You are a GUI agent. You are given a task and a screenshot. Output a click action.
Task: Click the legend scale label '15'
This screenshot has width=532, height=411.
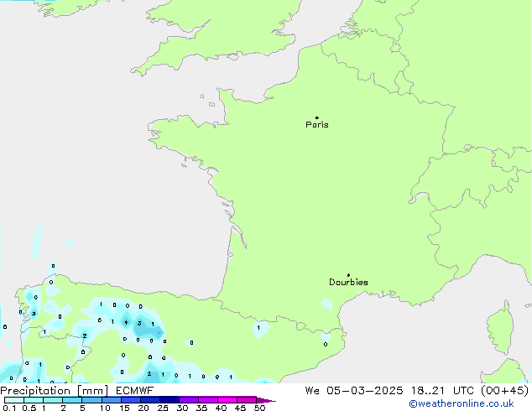tap(124, 408)
